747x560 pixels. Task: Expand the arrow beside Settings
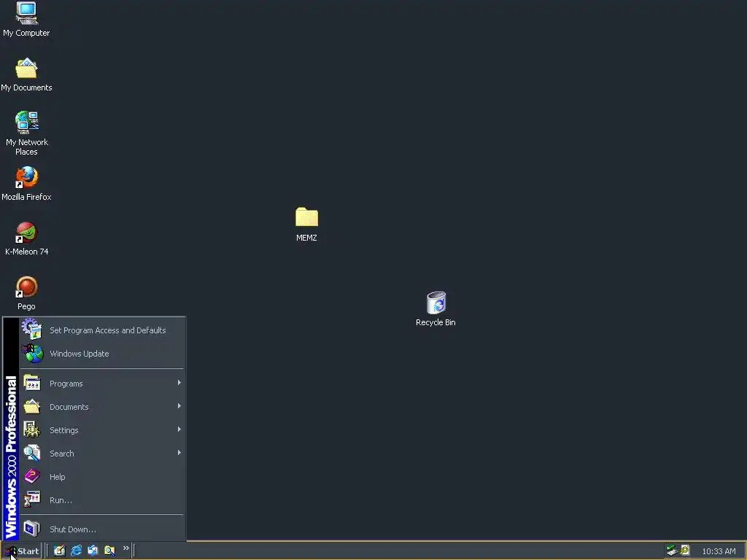pyautogui.click(x=179, y=429)
